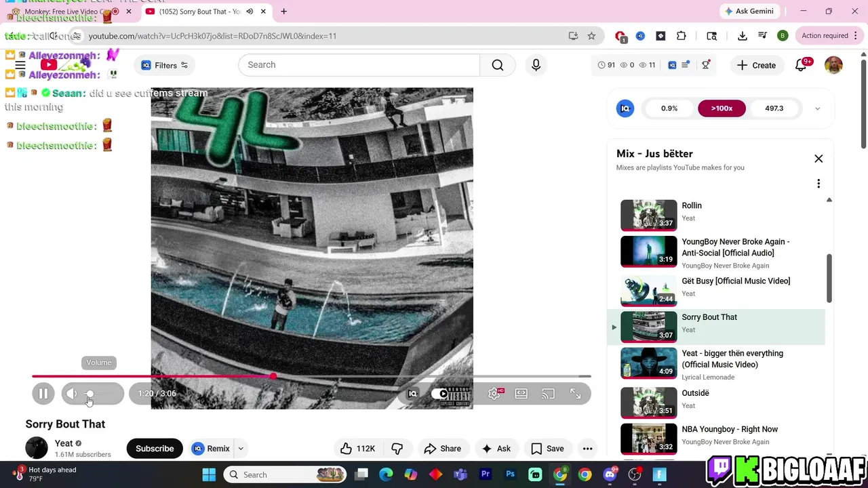The height and width of the screenshot is (488, 868).
Task: Open Adobe Premiere Pro from the taskbar
Action: (x=486, y=474)
